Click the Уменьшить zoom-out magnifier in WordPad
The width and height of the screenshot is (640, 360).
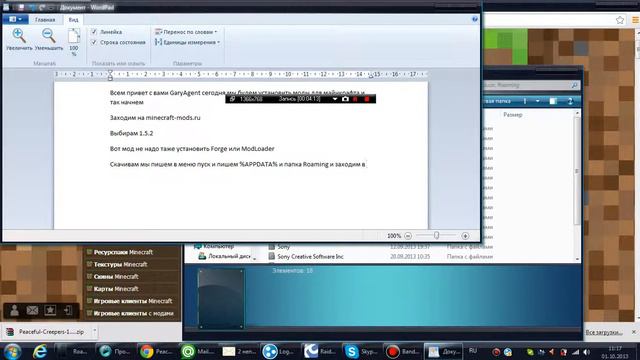tap(49, 39)
